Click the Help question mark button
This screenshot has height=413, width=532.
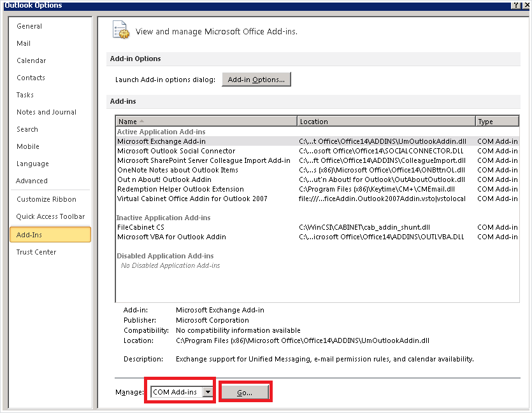(x=515, y=5)
